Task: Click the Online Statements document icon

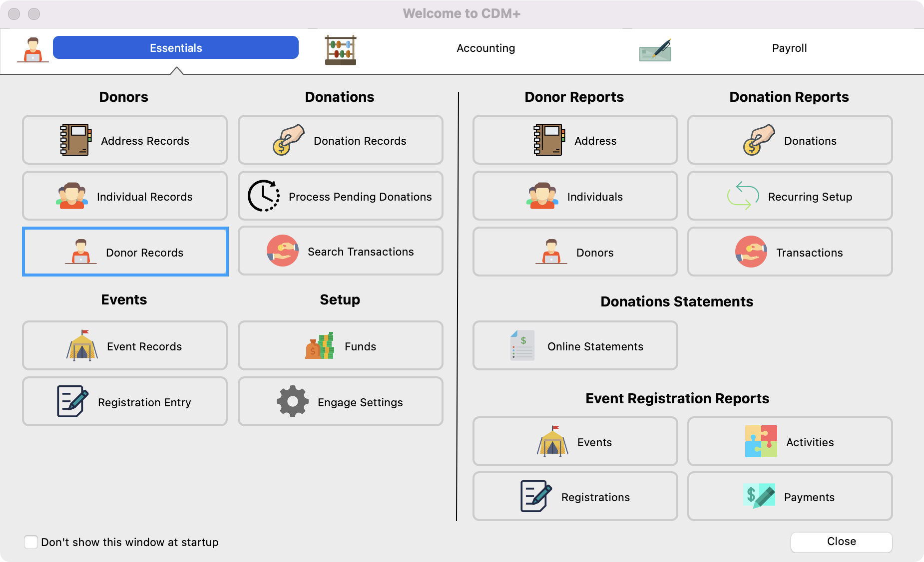Action: pos(522,345)
